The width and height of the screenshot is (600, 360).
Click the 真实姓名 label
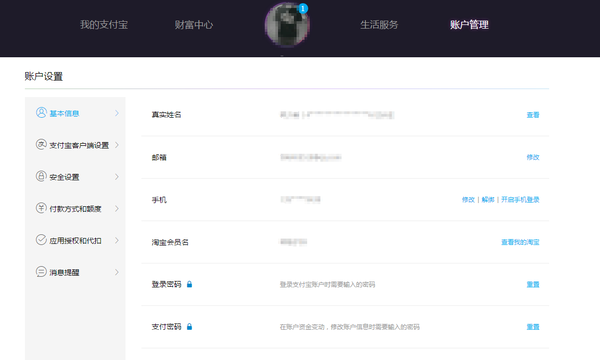pos(166,115)
